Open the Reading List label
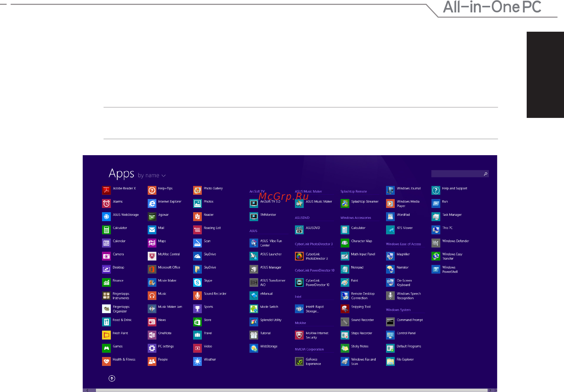The height and width of the screenshot is (392, 564). point(212,228)
